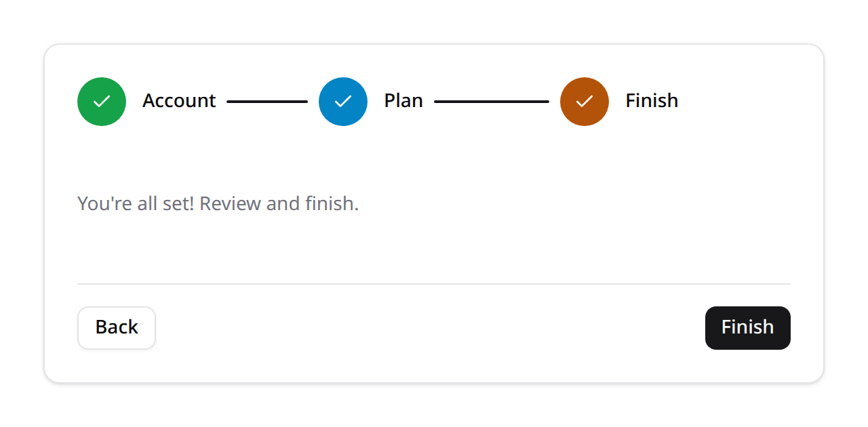Click the blank card area below the message
Viewport: 868px width, 427px height.
click(x=434, y=248)
